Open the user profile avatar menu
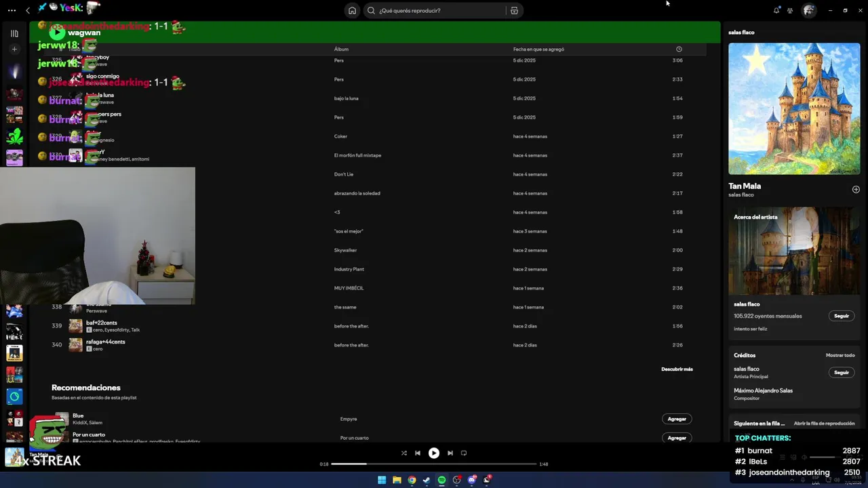 (808, 10)
